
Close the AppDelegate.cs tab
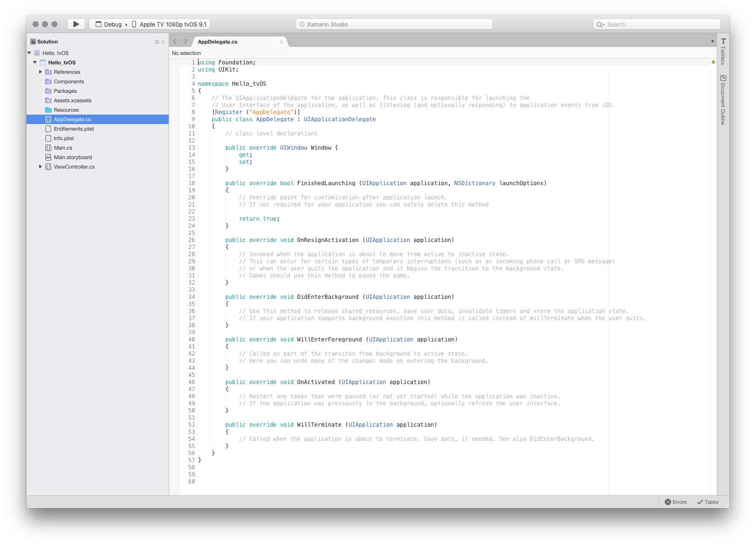pos(281,42)
